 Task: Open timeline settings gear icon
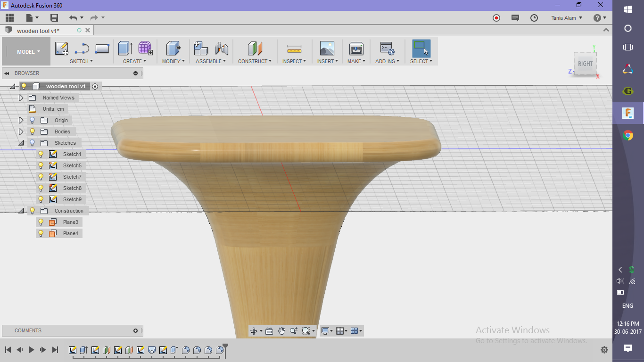pyautogui.click(x=604, y=350)
